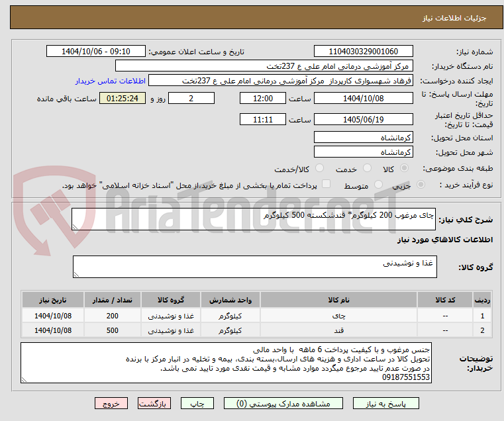Click the validity time field 11:11
Screen dimensions: 504x421
point(263,120)
